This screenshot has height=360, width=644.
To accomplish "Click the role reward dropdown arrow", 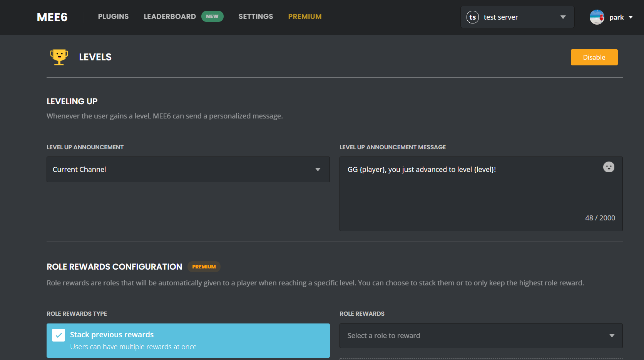I will click(x=612, y=336).
